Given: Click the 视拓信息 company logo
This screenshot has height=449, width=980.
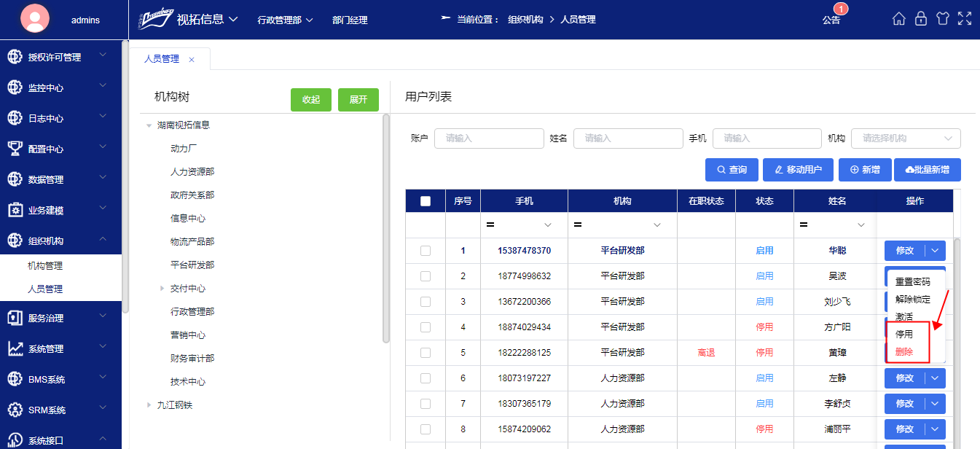Looking at the screenshot, I should [155, 19].
